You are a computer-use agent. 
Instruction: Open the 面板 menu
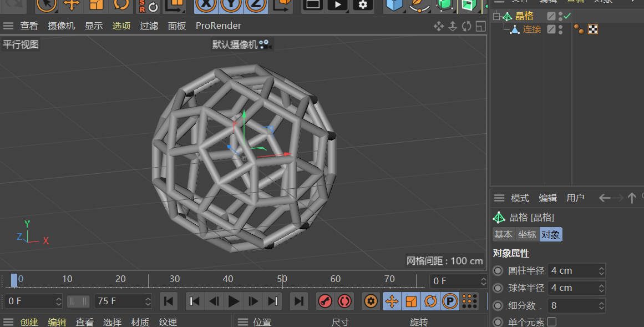tap(177, 26)
